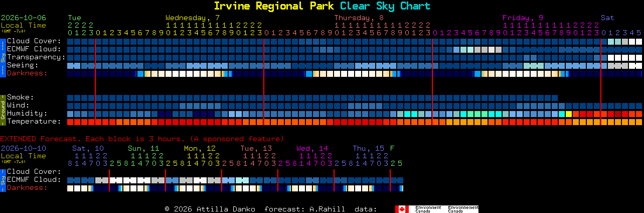Viewport: 644px width, 213px height.
Task: Click the red Darkness label in main chart
Action: tap(27, 73)
